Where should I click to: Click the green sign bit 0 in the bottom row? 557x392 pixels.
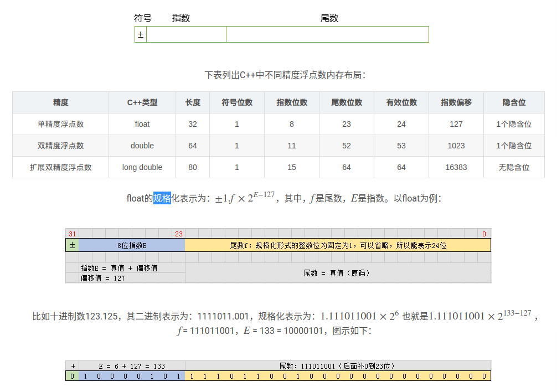(x=73, y=376)
